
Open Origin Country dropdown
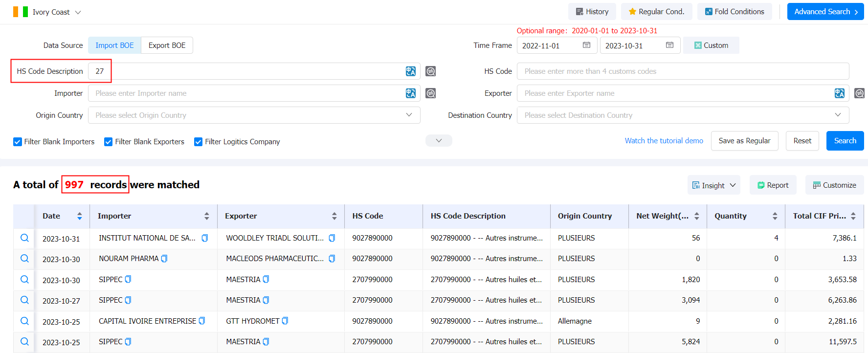click(x=254, y=115)
